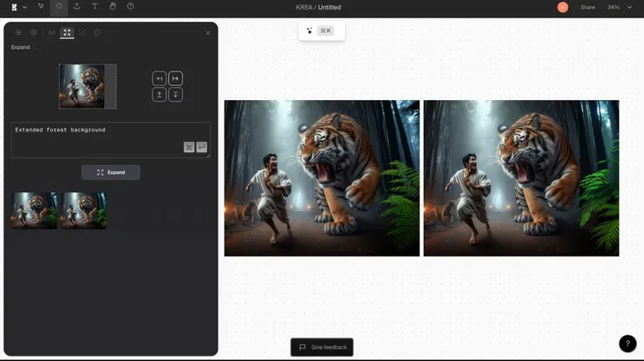Select the hand pan tool
Image resolution: width=644 pixels, height=361 pixels.
112,6
